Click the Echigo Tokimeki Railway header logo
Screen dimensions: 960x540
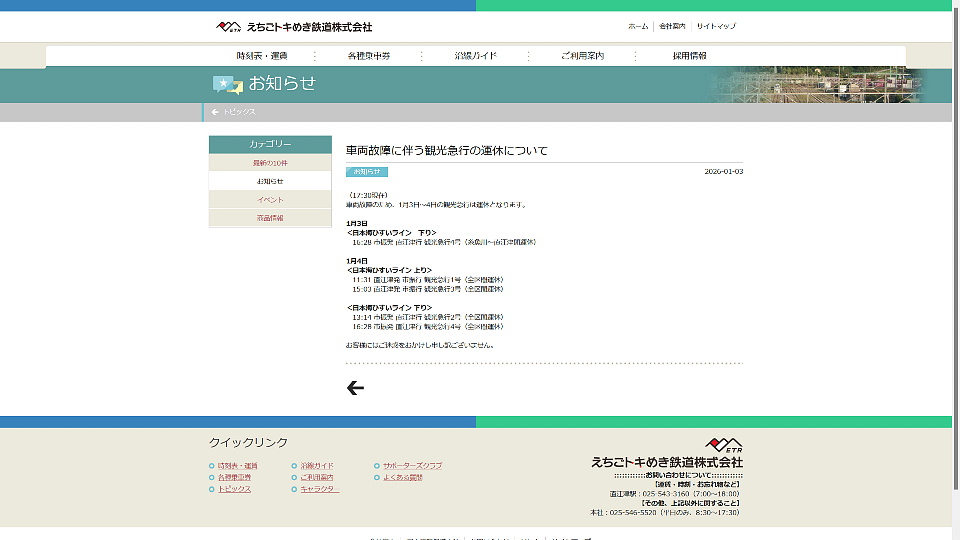(x=294, y=27)
